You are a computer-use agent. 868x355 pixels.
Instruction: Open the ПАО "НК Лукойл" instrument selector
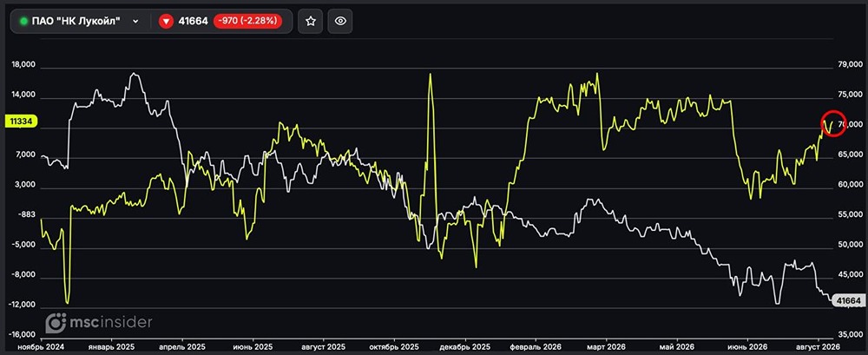pos(79,21)
